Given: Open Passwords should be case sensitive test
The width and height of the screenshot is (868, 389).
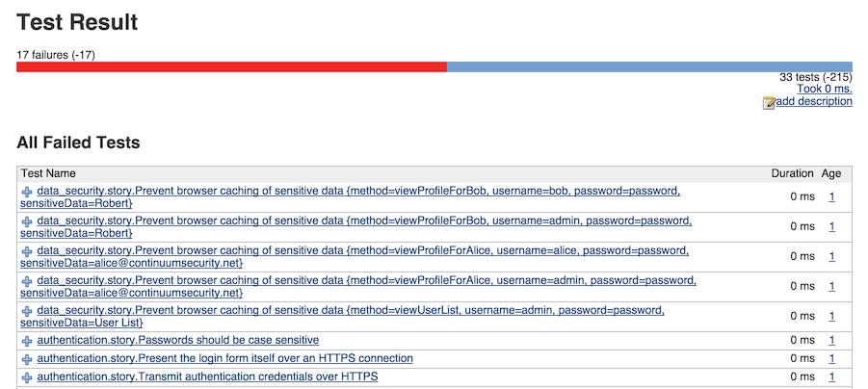Looking at the screenshot, I should [x=177, y=340].
